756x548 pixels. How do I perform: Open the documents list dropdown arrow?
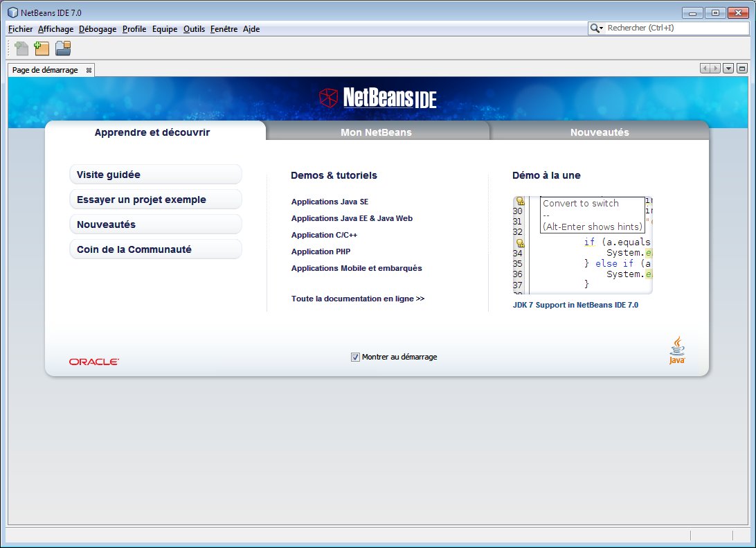728,69
